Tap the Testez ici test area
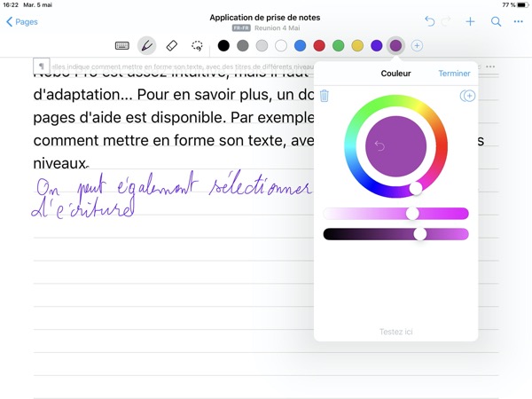The height and width of the screenshot is (399, 532). (x=395, y=332)
